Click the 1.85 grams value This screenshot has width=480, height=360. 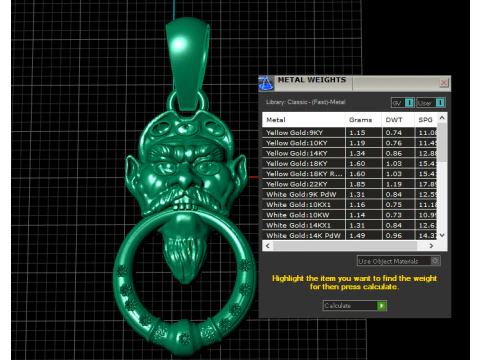click(357, 184)
